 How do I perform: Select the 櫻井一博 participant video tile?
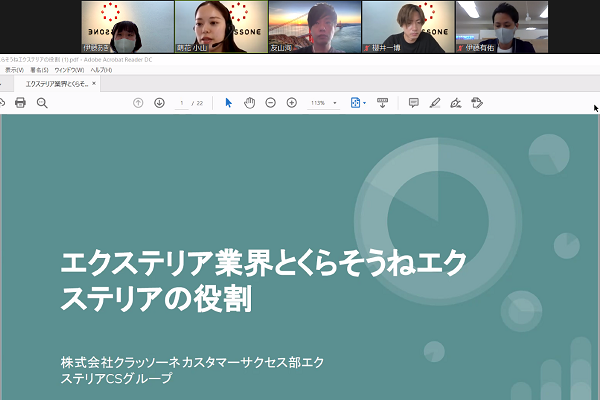pos(408,26)
